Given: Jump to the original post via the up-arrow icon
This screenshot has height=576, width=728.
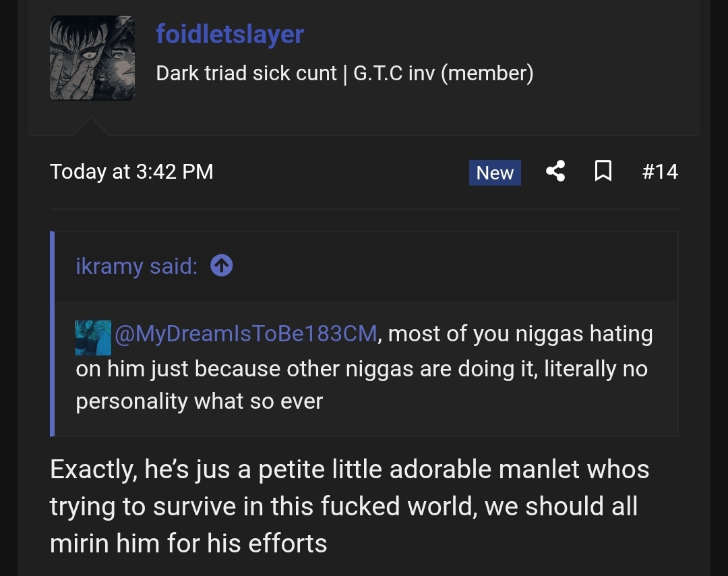Looking at the screenshot, I should pos(221,266).
